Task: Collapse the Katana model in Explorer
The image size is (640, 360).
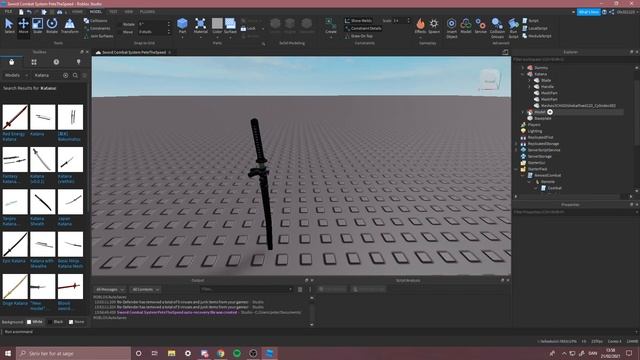Action: (522, 74)
